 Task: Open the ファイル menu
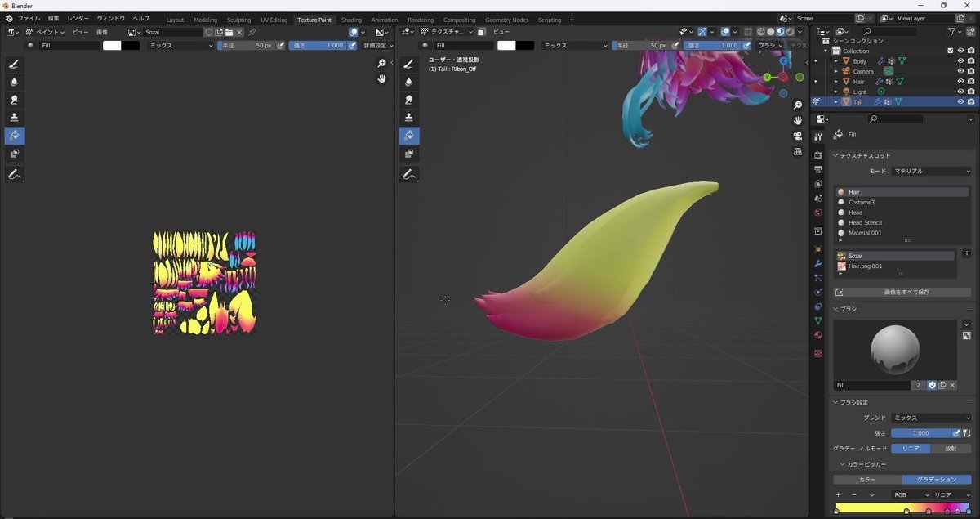click(29, 18)
